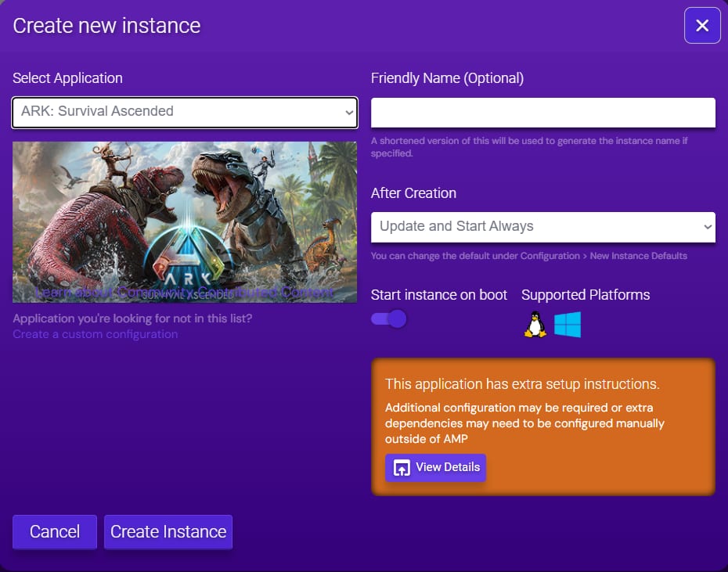This screenshot has height=572, width=728.
Task: Open the Select Application dropdown
Action: pos(185,112)
